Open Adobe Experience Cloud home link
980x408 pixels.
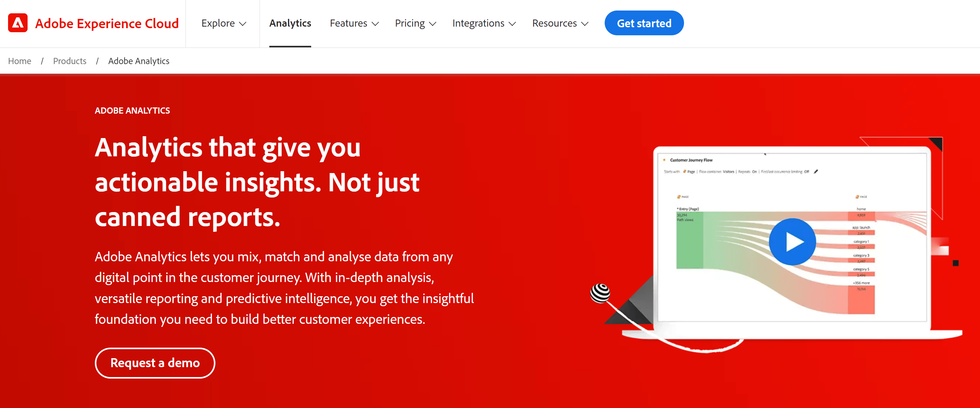pos(107,24)
